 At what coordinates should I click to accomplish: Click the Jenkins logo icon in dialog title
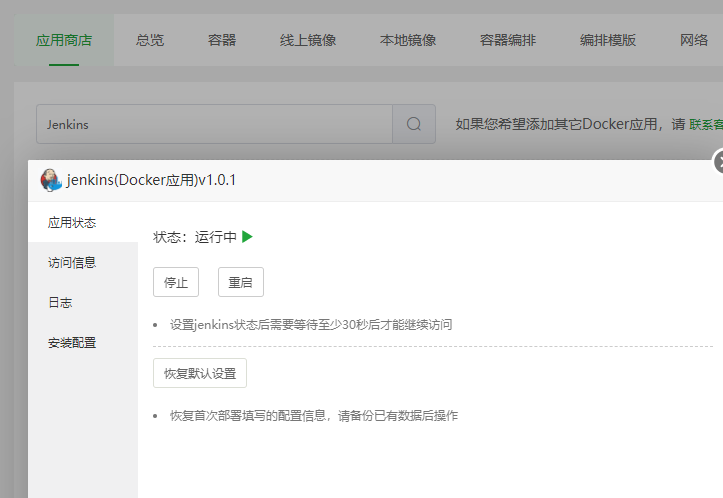tap(51, 180)
